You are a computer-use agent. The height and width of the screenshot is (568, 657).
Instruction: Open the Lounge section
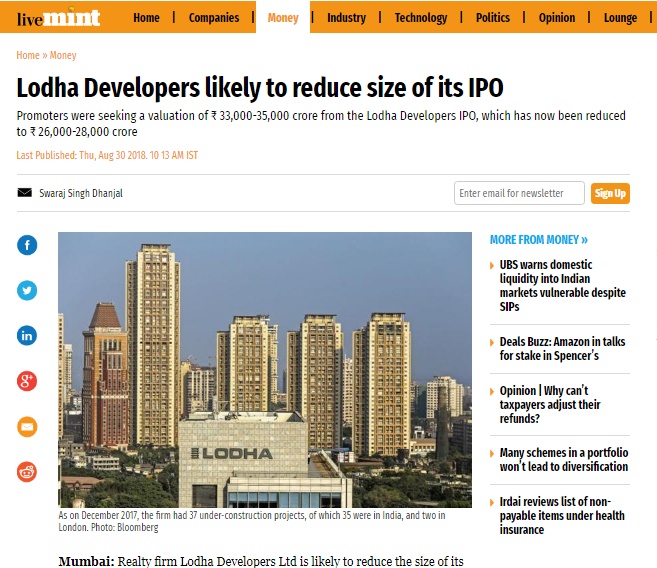pyautogui.click(x=620, y=18)
